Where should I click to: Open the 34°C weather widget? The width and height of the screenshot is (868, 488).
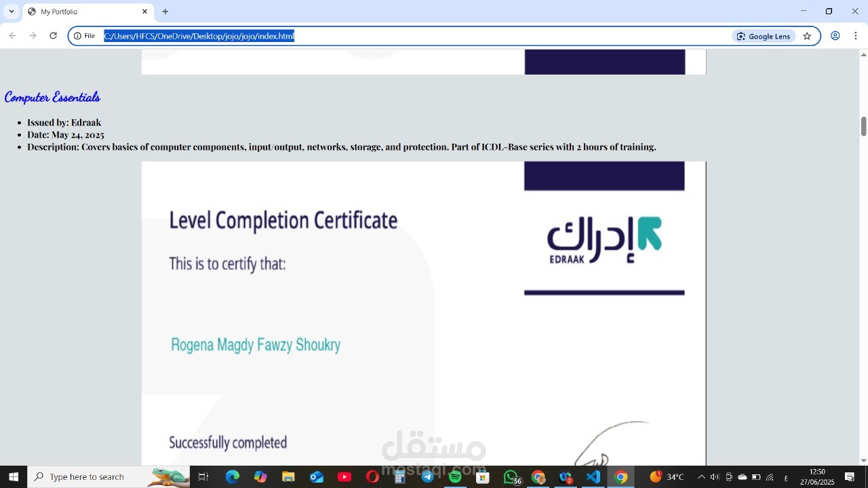(x=667, y=476)
